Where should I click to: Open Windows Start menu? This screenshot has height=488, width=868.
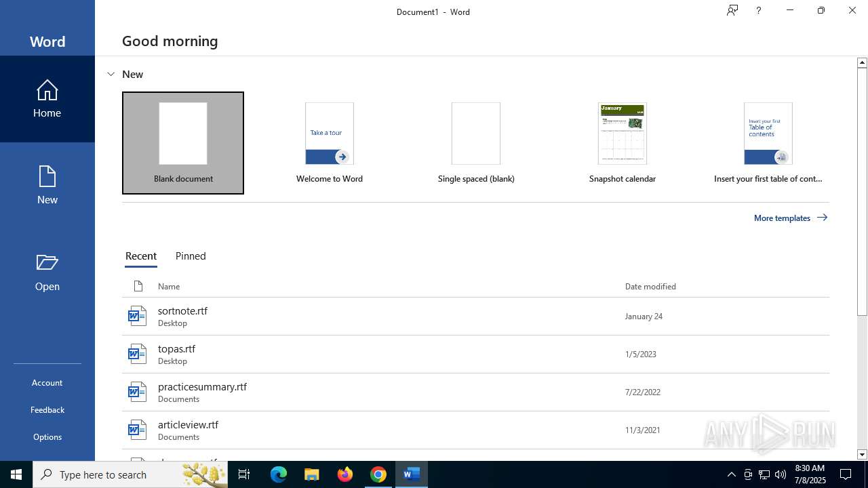[16, 474]
